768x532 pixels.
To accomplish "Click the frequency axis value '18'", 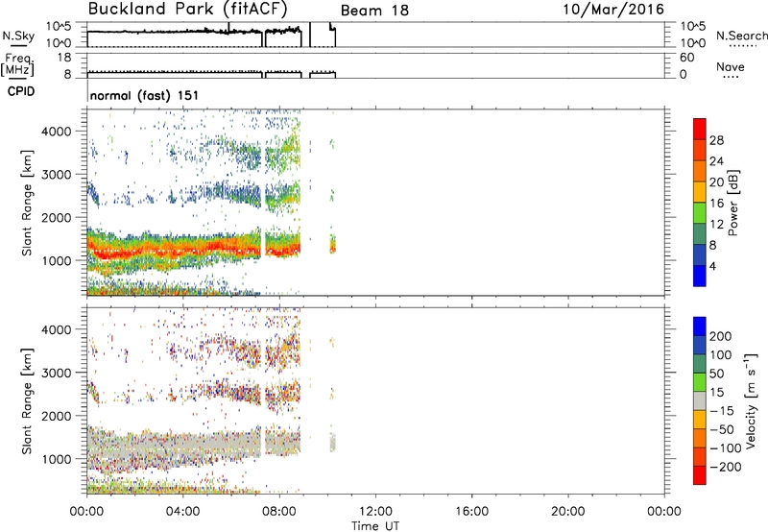I will click(64, 58).
